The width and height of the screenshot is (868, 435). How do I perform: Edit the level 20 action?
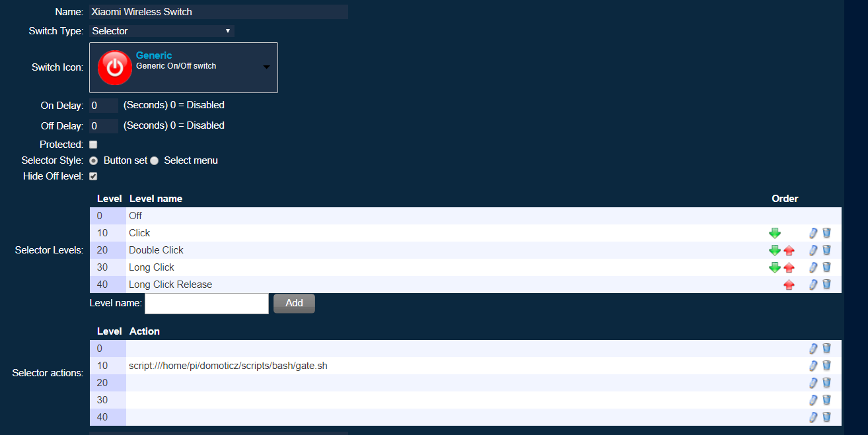[813, 383]
